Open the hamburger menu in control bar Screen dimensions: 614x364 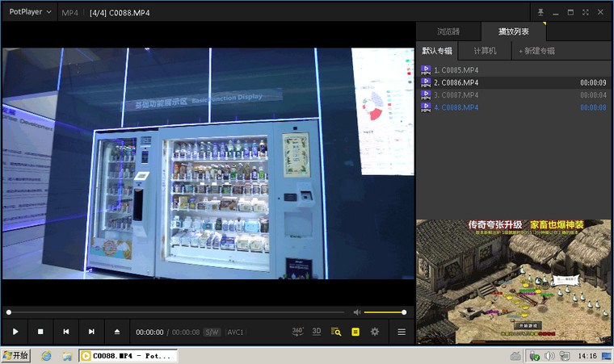tap(402, 332)
